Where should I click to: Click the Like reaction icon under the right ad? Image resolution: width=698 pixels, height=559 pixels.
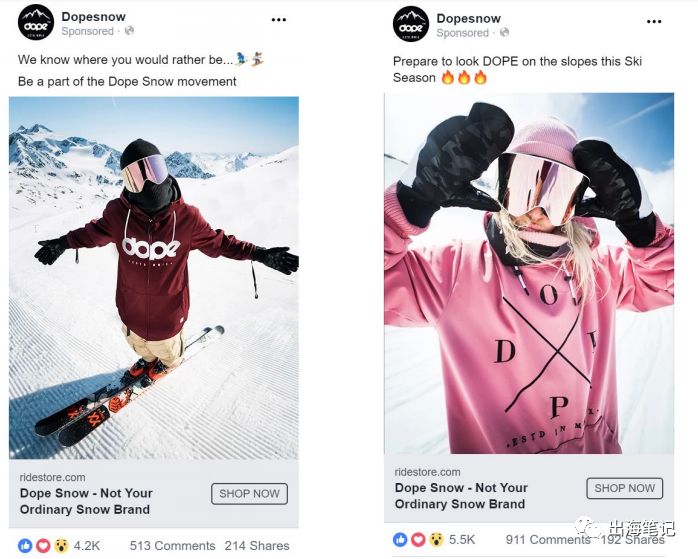point(400,539)
